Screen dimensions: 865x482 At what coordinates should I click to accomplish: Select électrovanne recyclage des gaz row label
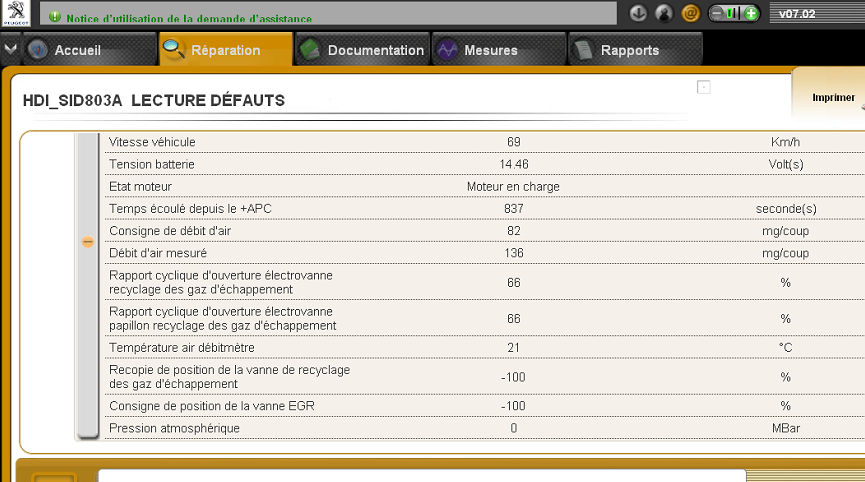221,282
